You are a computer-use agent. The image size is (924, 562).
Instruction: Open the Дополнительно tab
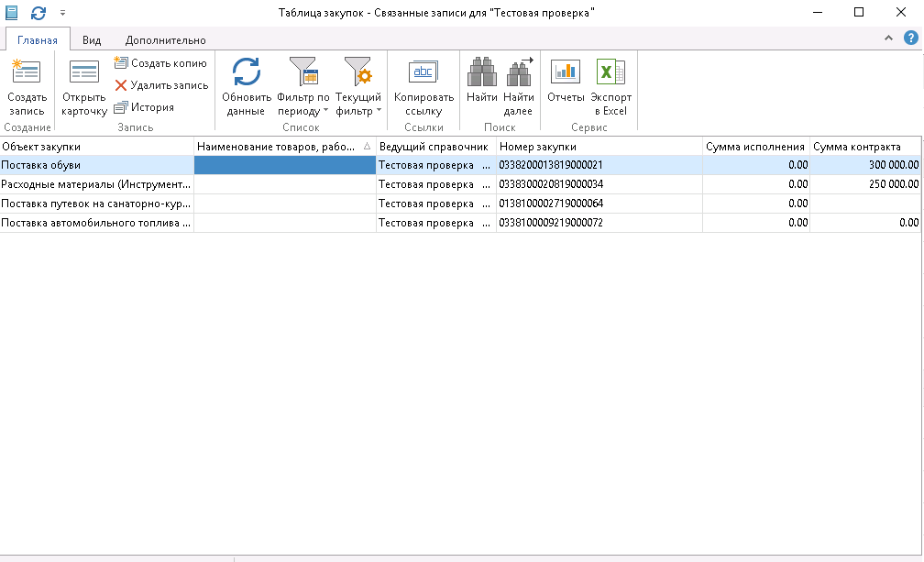coord(166,40)
